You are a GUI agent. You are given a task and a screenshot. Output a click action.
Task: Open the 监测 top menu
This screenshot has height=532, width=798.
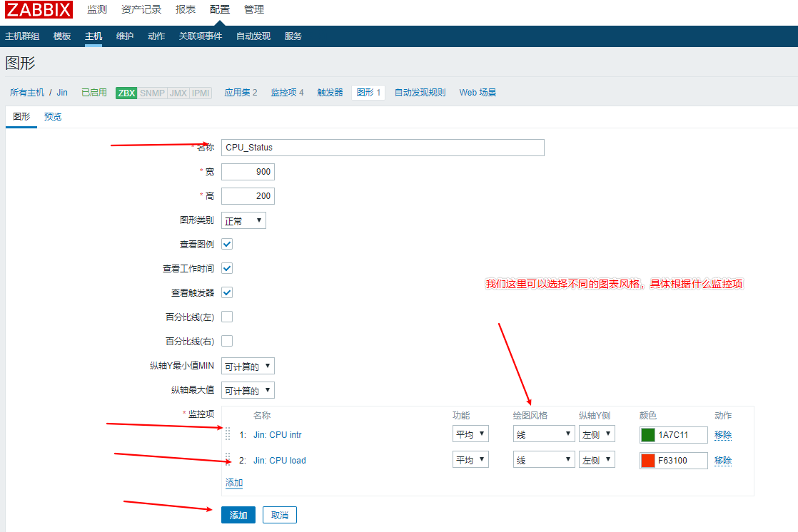(96, 9)
